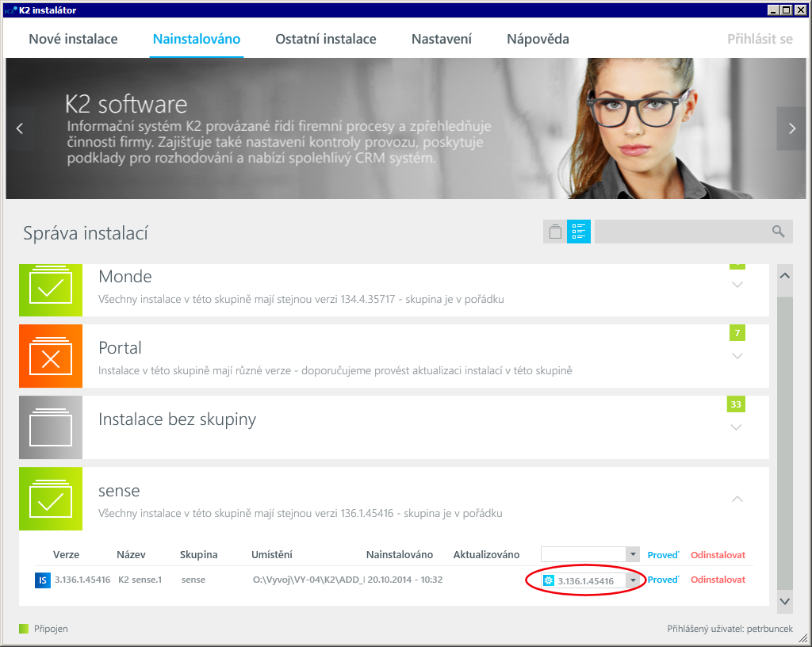Click Portal count badge 7
Viewport: 812px width, 647px height.
point(737,333)
